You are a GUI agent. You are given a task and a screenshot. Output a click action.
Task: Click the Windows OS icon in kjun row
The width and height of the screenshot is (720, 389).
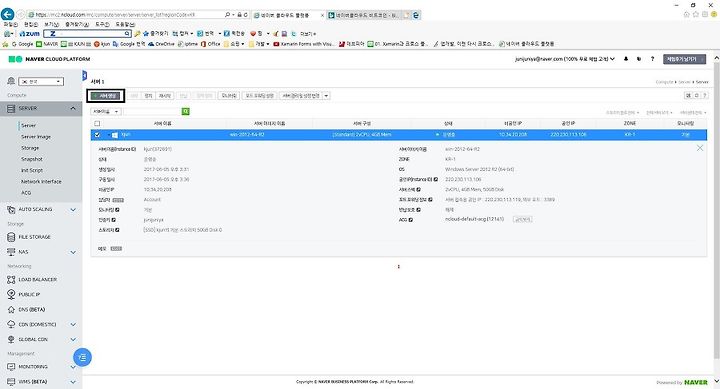click(115, 135)
